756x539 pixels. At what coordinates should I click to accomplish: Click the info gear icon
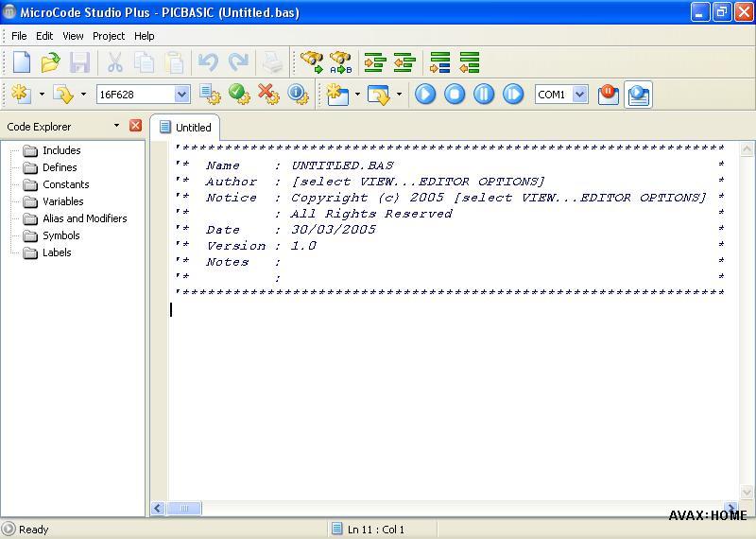(298, 94)
